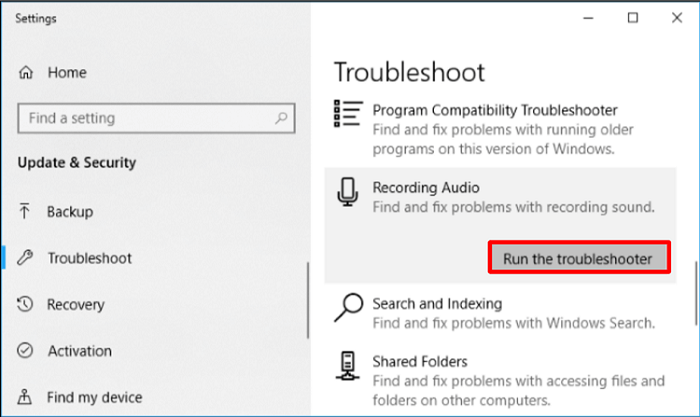The height and width of the screenshot is (417, 700).
Task: Click the Find my device icon
Action: [x=26, y=397]
